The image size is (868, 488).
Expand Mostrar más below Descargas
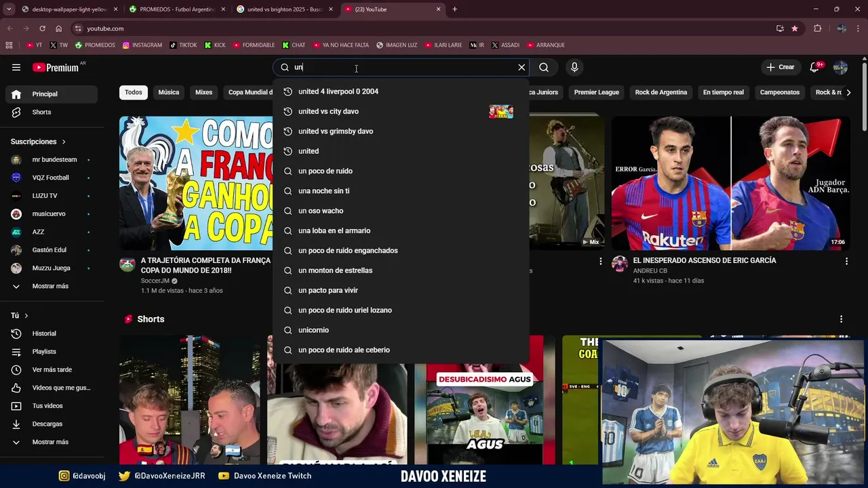[x=52, y=442]
